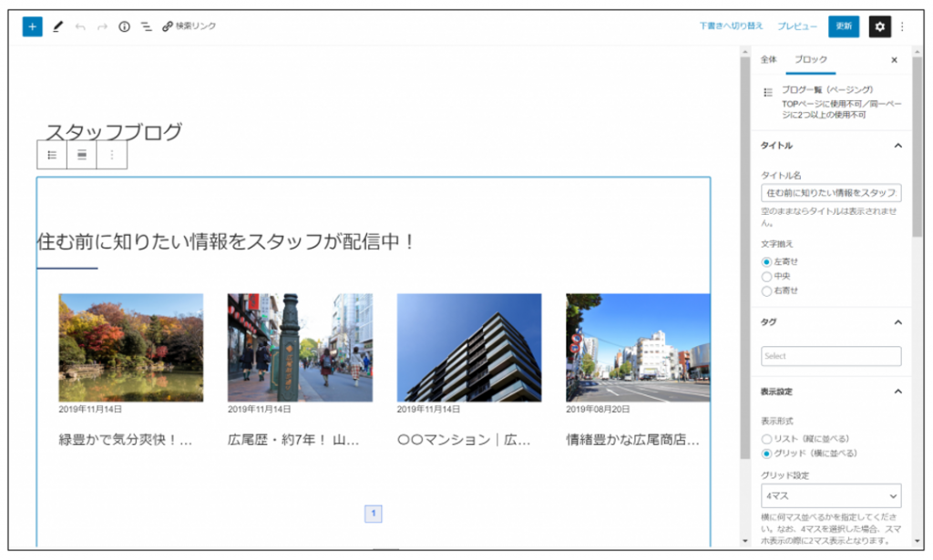Click the プレビュー link
The height and width of the screenshot is (560, 933).
796,27
